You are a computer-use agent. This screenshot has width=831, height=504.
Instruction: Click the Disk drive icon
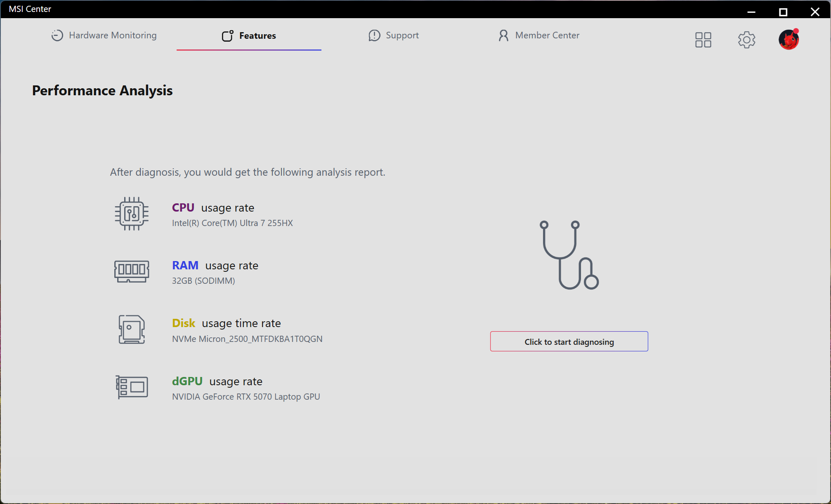coord(132,330)
